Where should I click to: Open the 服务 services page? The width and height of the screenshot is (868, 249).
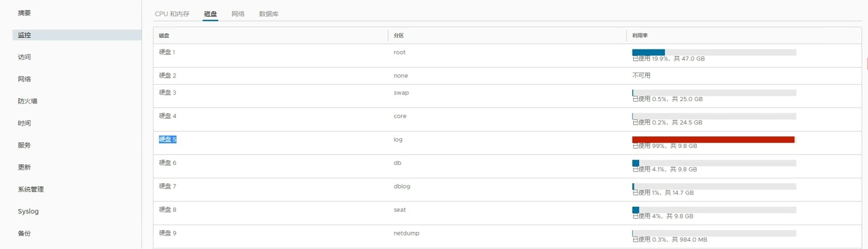tap(24, 145)
